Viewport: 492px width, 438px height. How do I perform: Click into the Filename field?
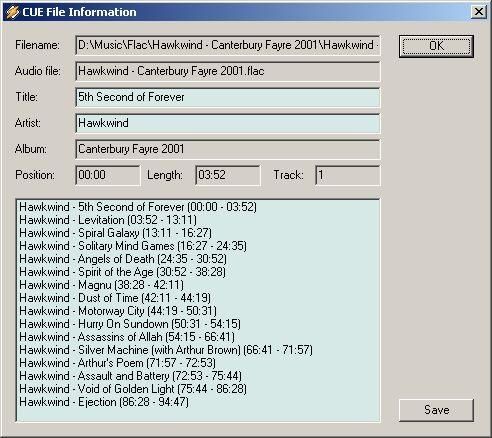[228, 45]
